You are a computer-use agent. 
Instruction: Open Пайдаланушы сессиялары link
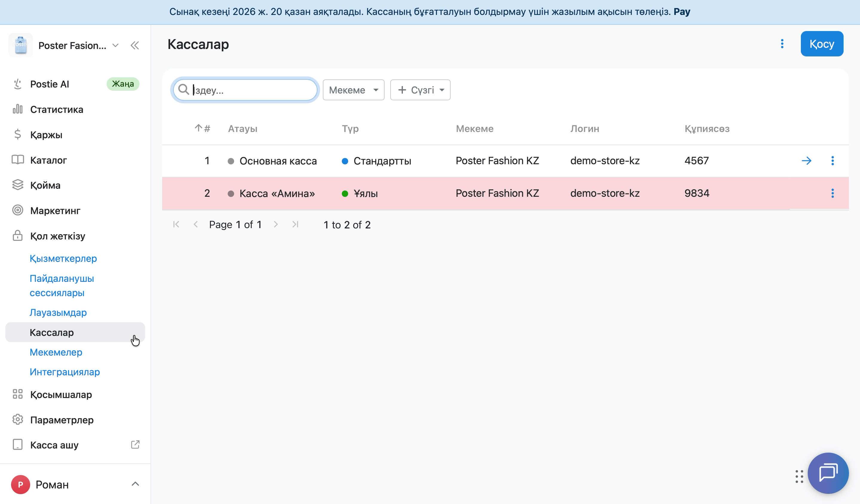62,286
